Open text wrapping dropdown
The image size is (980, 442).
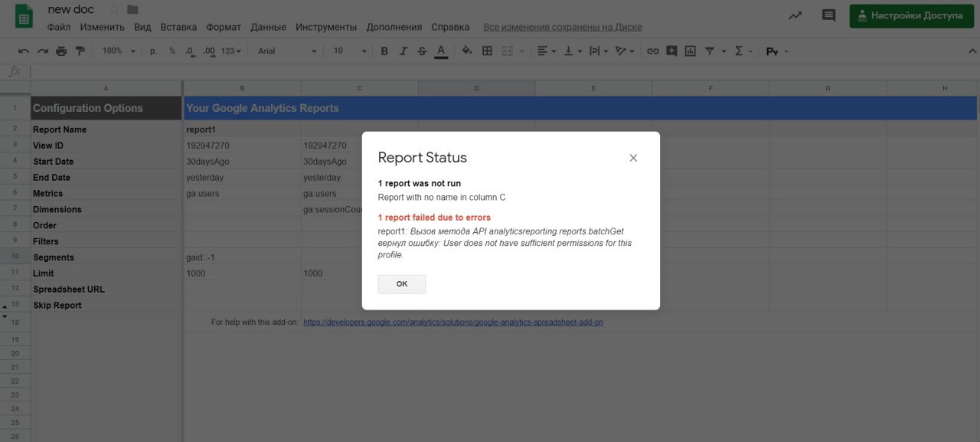[x=599, y=51]
